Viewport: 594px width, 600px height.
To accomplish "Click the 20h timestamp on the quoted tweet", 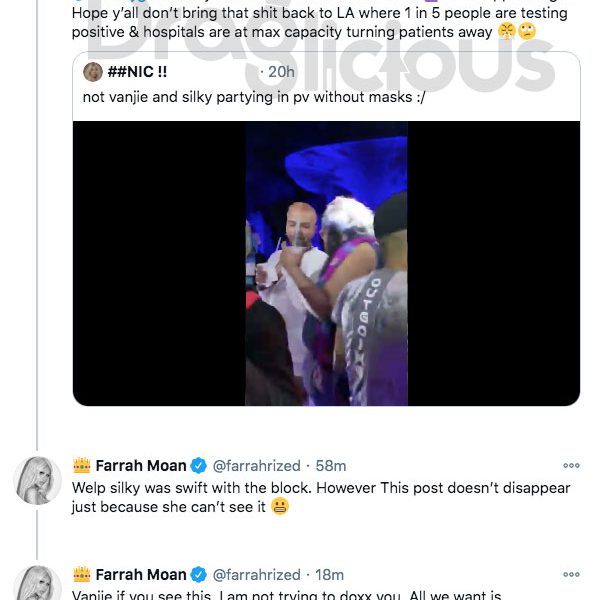I will 281,72.
